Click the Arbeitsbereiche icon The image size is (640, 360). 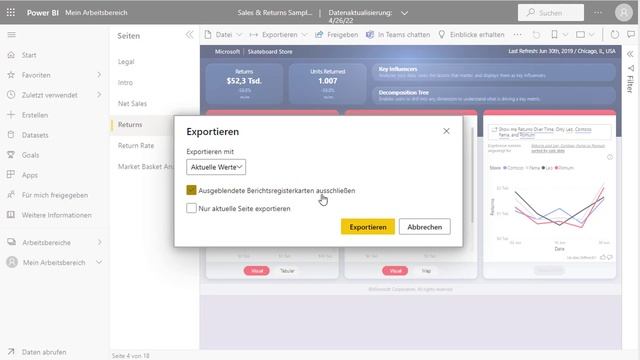(11, 242)
